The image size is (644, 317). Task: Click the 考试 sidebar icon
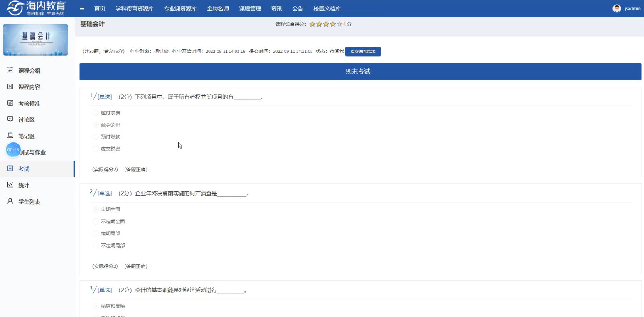[x=10, y=168]
